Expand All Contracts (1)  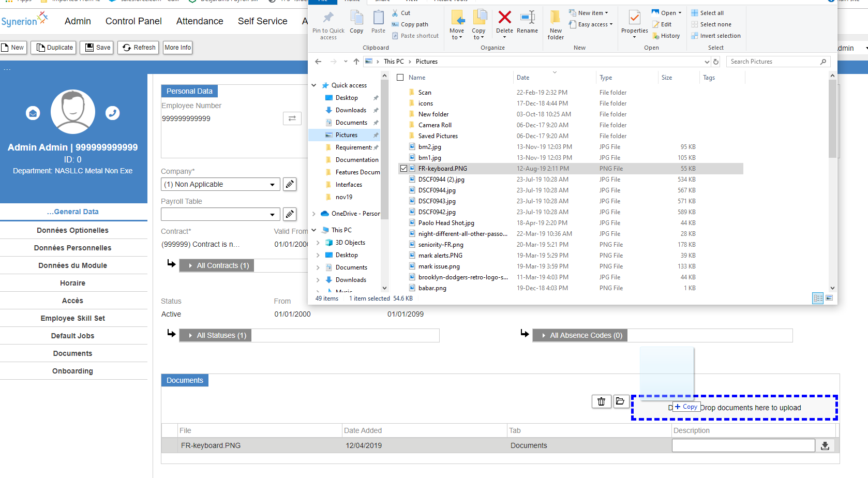tap(217, 265)
